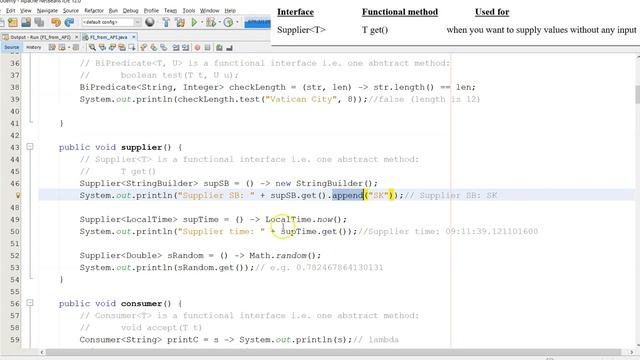The height and width of the screenshot is (360, 640).
Task: Toggle Bookmark icon in editor toolbar
Action: (163, 47)
